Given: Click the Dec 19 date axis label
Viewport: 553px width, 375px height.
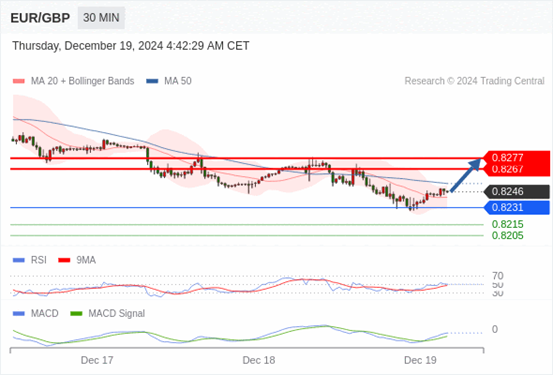Looking at the screenshot, I should [420, 360].
